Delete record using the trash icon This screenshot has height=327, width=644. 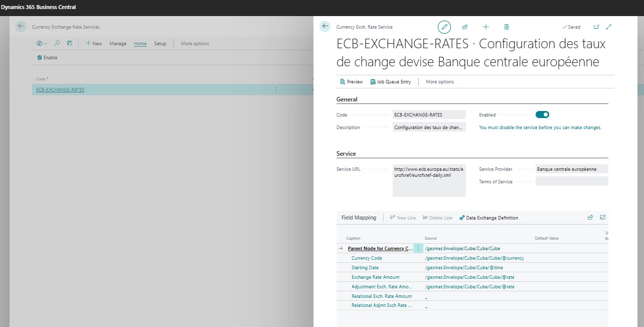pos(506,27)
